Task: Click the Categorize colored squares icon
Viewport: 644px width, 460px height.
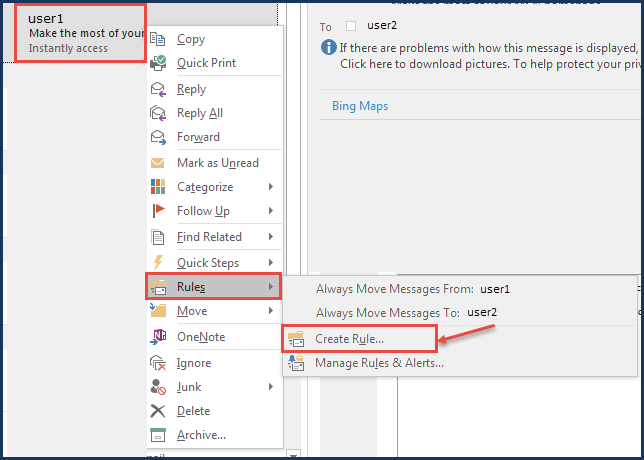Action: (158, 187)
